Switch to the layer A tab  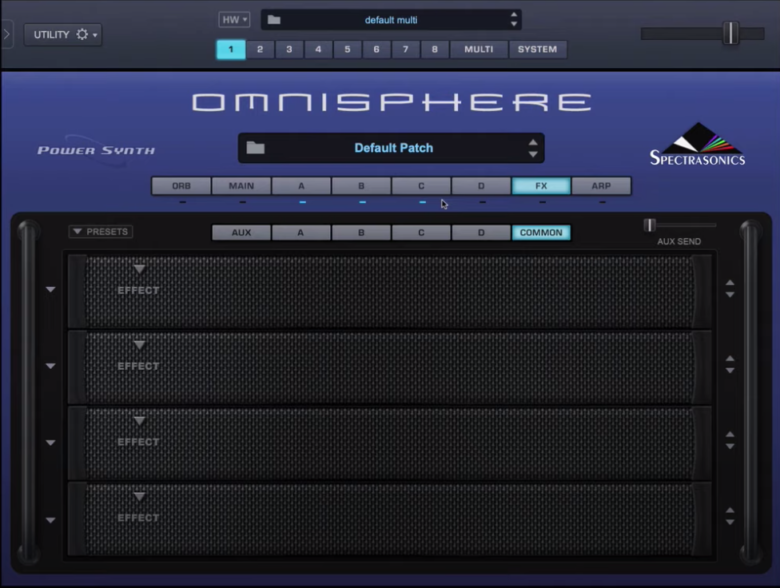click(x=301, y=186)
